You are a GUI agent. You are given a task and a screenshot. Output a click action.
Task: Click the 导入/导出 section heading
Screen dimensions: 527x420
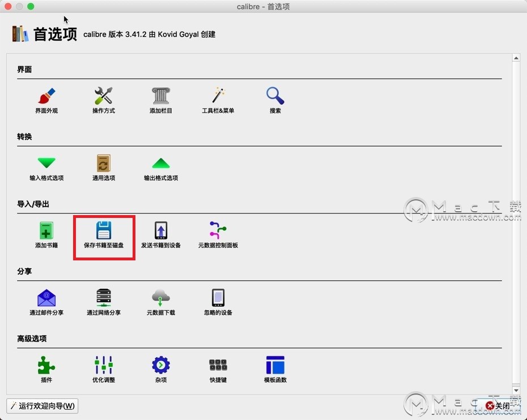click(33, 204)
